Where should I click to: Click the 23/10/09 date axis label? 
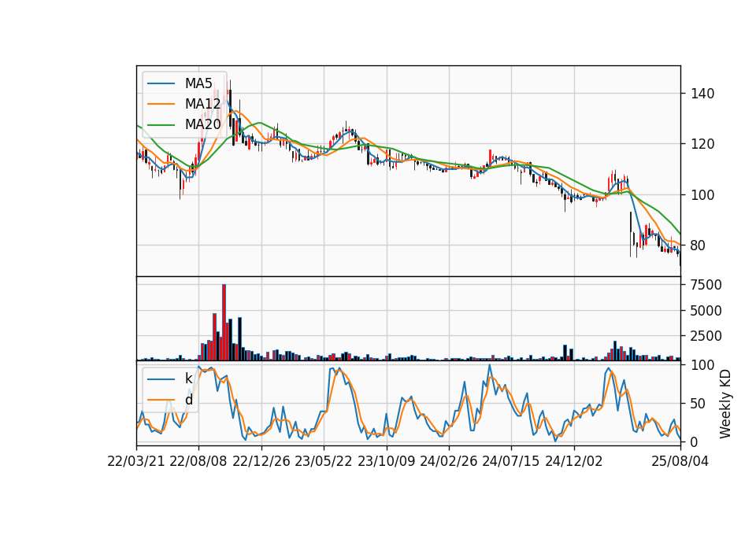click(x=386, y=461)
